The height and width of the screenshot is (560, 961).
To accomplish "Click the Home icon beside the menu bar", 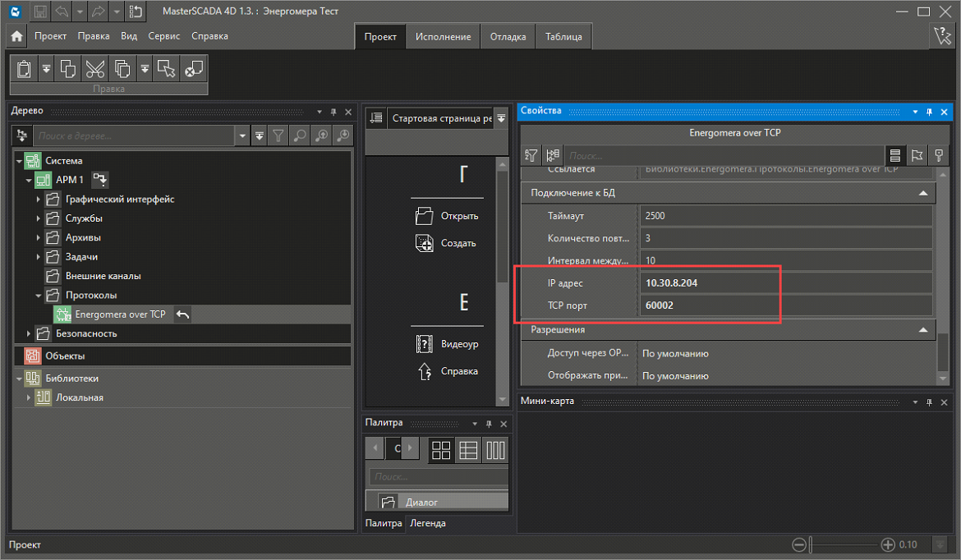I will 17,37.
